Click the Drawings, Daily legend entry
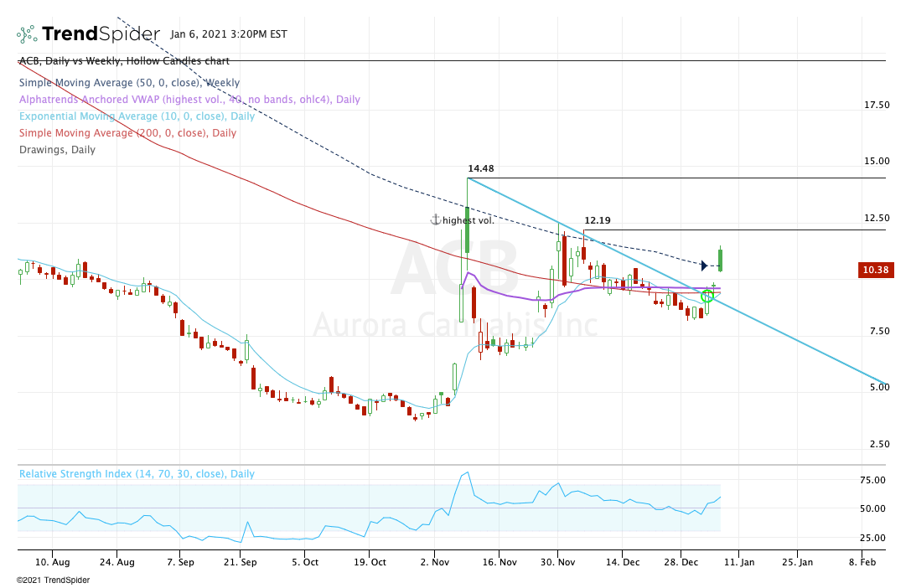 point(57,150)
